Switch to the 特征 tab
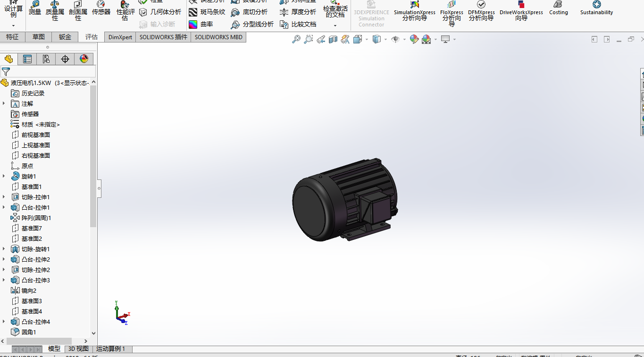Image resolution: width=644 pixels, height=357 pixels. tap(13, 37)
